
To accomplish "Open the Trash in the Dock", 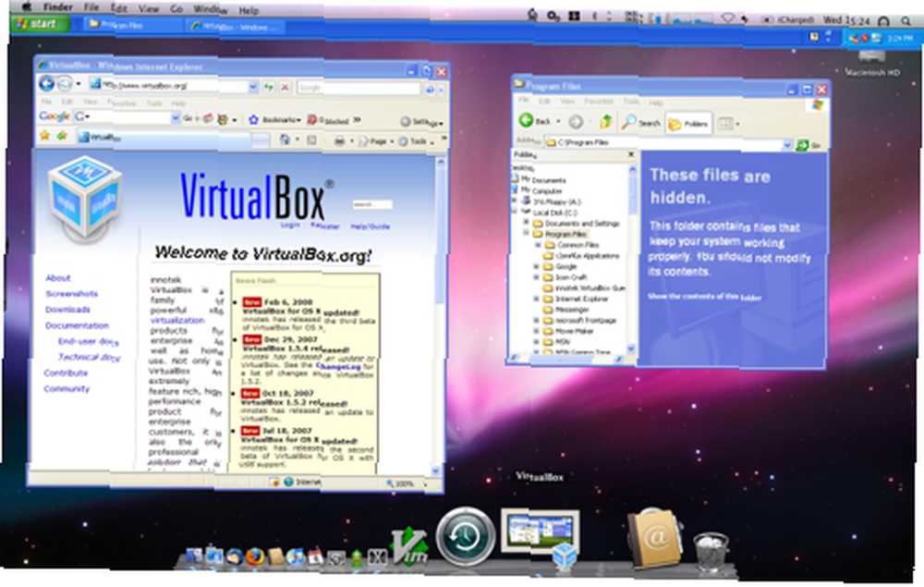I will pyautogui.click(x=711, y=552).
